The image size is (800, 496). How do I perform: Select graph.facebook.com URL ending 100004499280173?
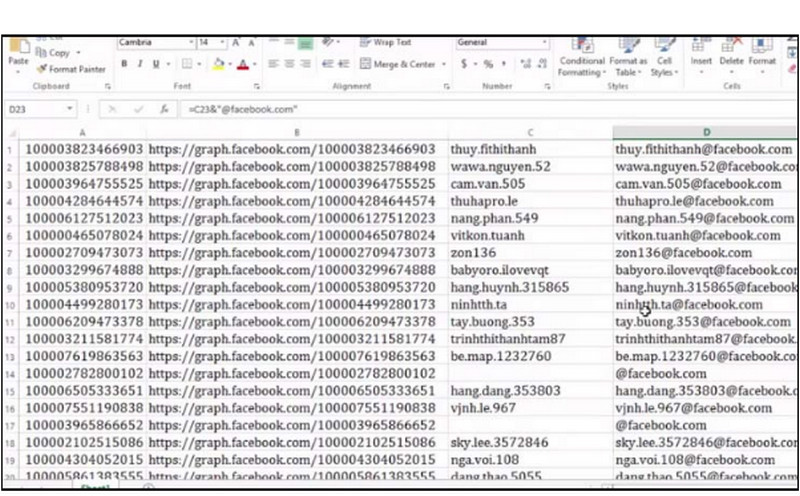pos(297,305)
